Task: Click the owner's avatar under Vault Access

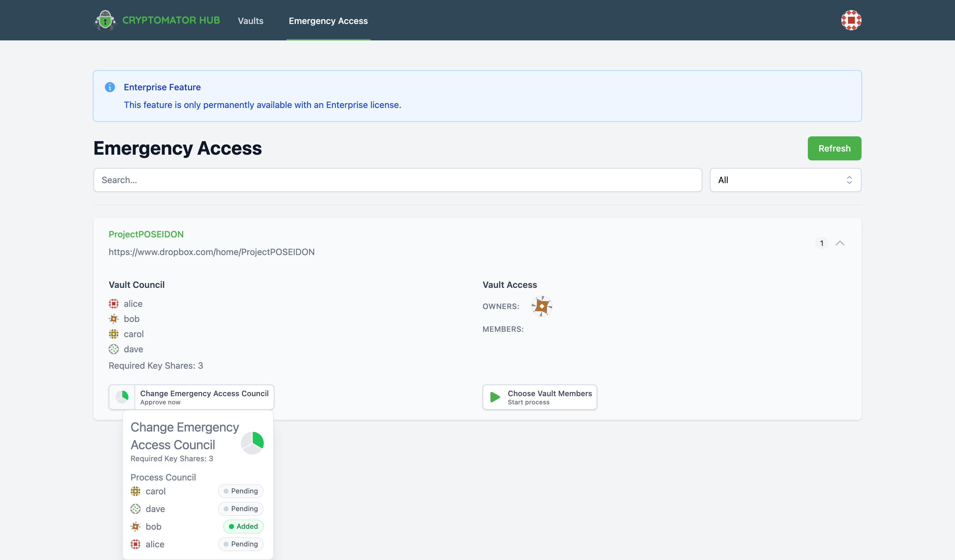Action: pyautogui.click(x=542, y=306)
